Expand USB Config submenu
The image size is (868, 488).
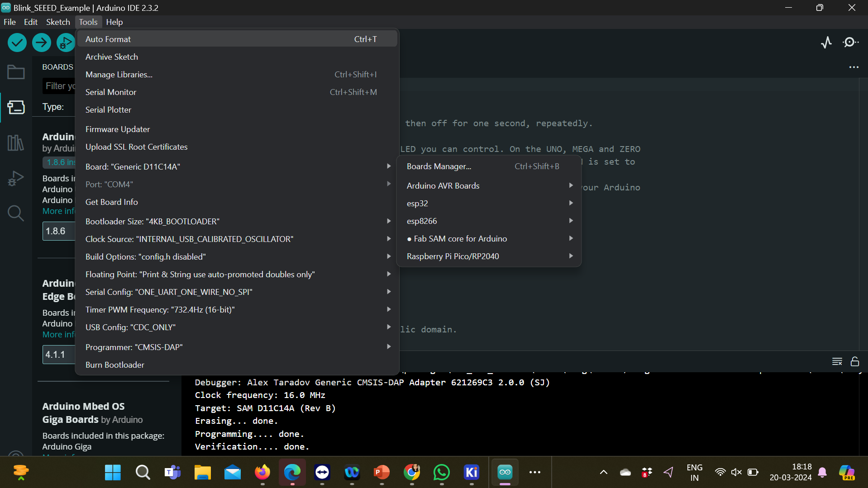coord(237,327)
